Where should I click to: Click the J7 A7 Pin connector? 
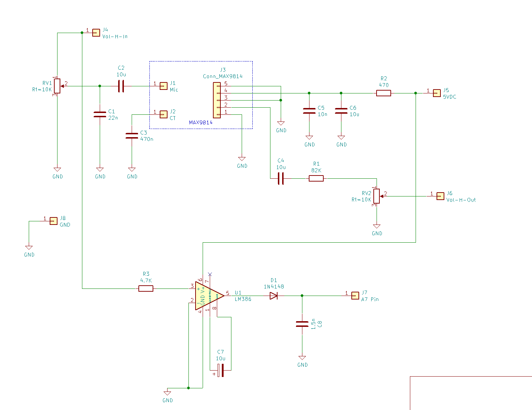(x=355, y=296)
